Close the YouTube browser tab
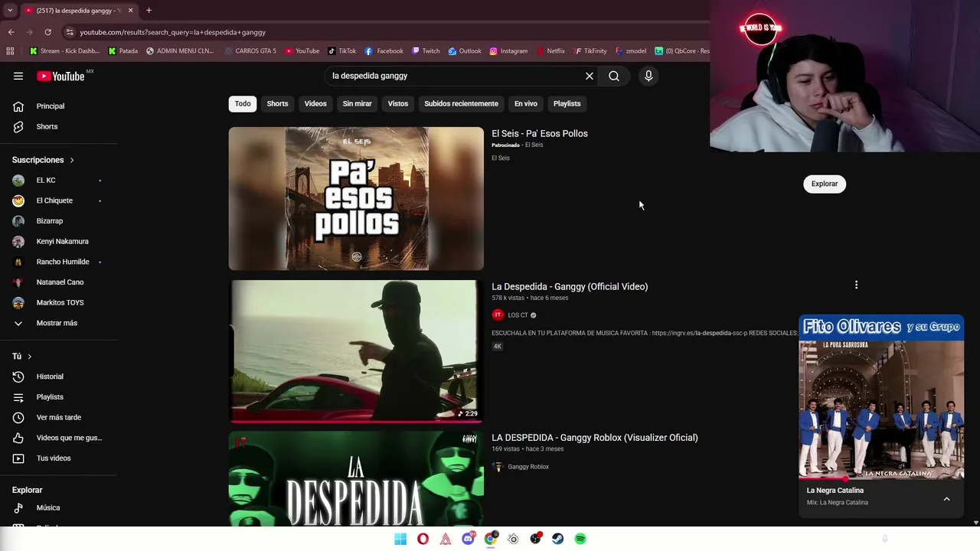980x551 pixels. click(x=130, y=10)
